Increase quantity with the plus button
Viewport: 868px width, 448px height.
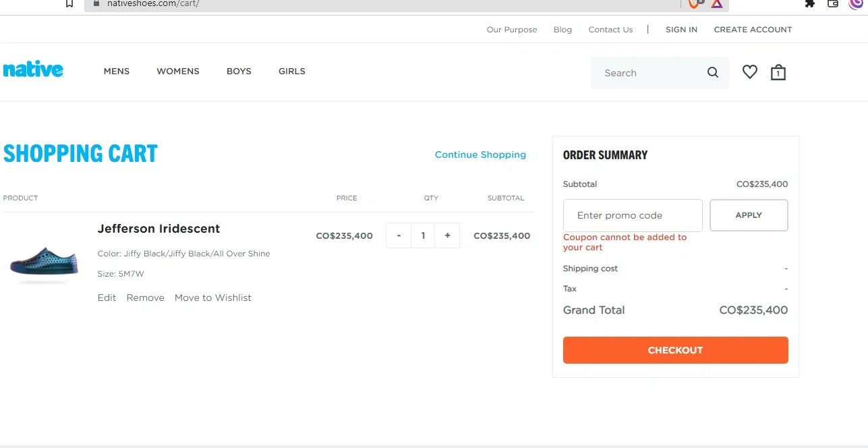pyautogui.click(x=447, y=235)
